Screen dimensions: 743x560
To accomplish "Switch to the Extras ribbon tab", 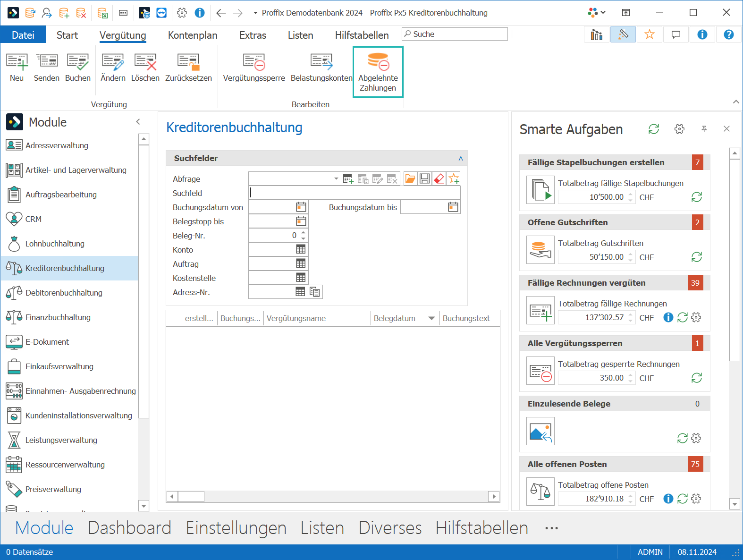I will (x=253, y=35).
